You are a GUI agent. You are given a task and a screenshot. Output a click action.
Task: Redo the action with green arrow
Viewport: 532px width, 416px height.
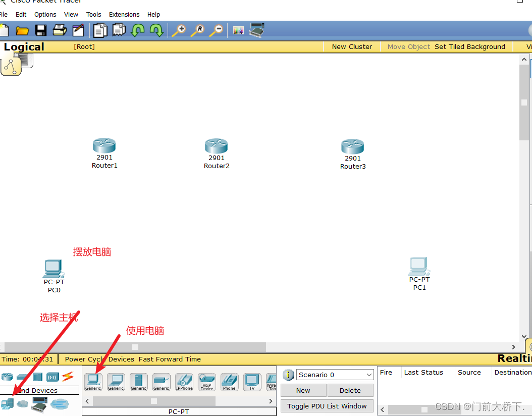pyautogui.click(x=156, y=30)
